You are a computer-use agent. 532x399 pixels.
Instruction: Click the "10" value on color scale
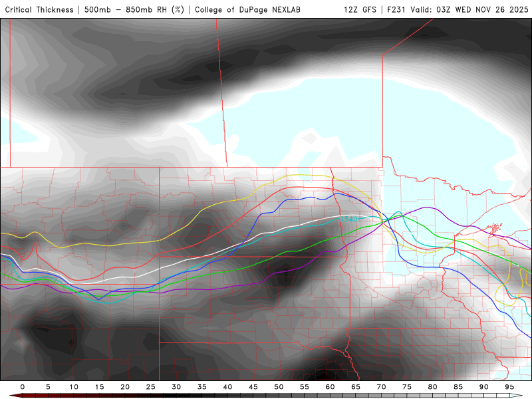click(74, 387)
